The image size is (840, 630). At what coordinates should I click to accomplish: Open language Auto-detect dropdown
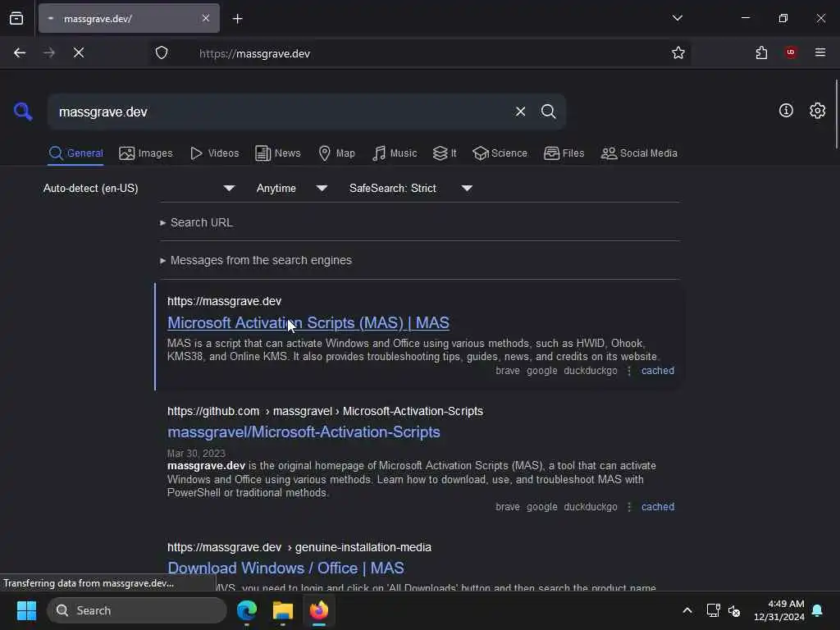click(x=139, y=188)
